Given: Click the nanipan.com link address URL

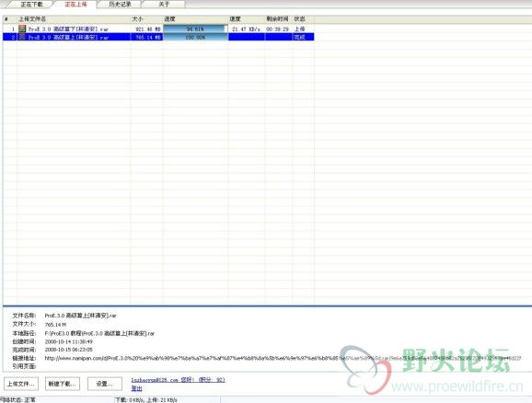Looking at the screenshot, I should (x=283, y=358).
